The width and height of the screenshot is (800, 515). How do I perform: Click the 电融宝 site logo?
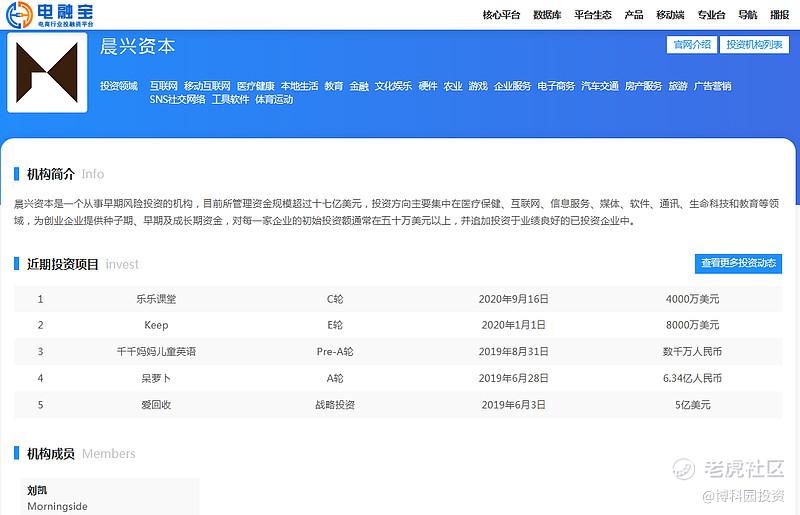pos(49,14)
